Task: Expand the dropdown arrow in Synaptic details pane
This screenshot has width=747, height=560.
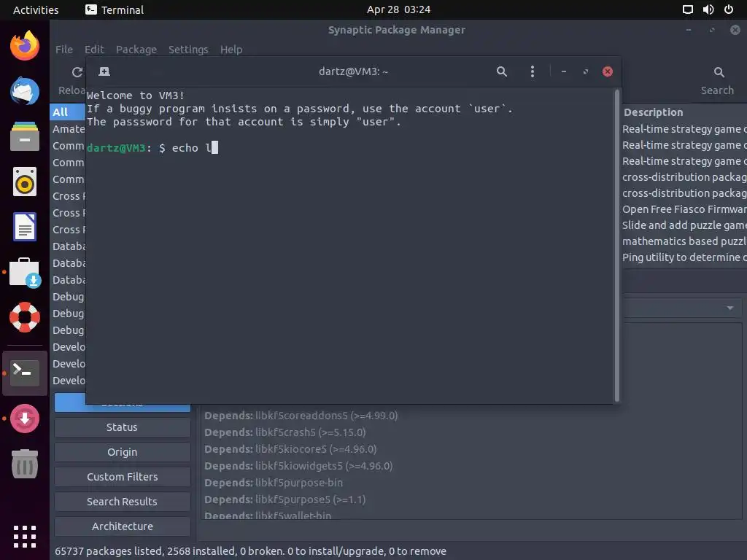Action: coord(729,308)
